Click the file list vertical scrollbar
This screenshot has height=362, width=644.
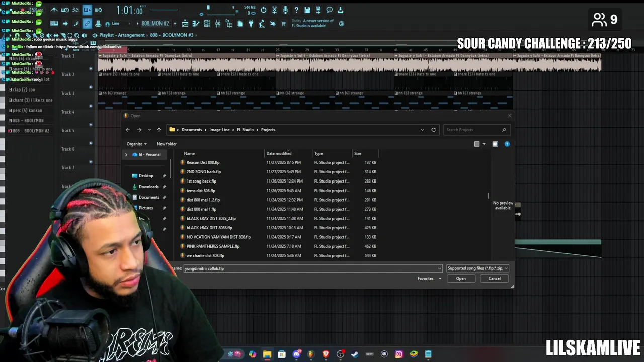tap(488, 196)
